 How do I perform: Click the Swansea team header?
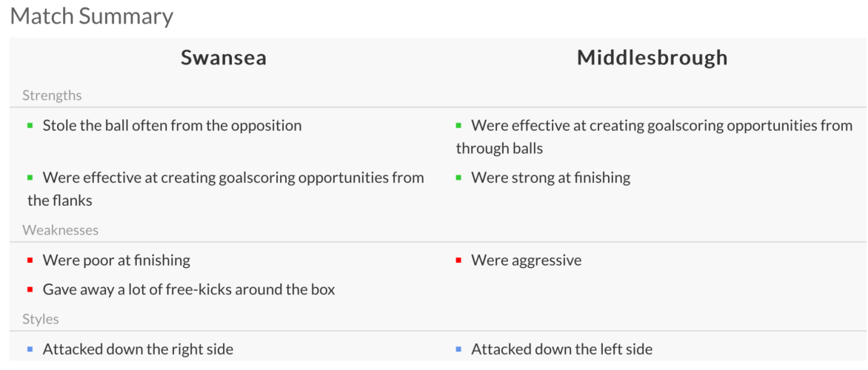click(223, 58)
